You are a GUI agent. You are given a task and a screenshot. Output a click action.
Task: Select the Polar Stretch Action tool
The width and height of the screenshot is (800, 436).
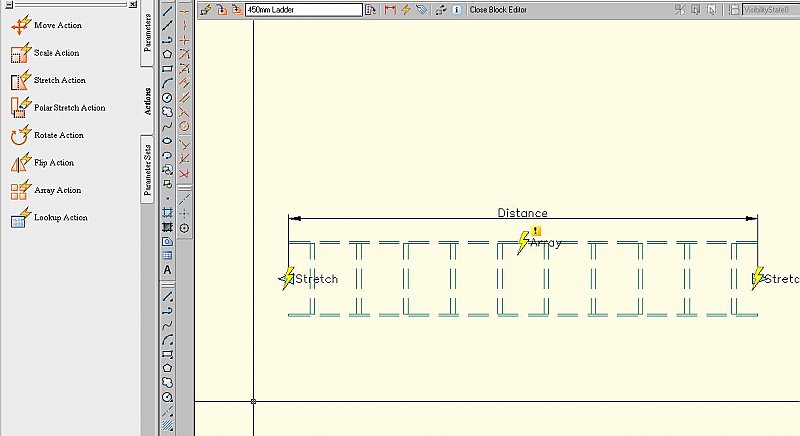pos(58,108)
